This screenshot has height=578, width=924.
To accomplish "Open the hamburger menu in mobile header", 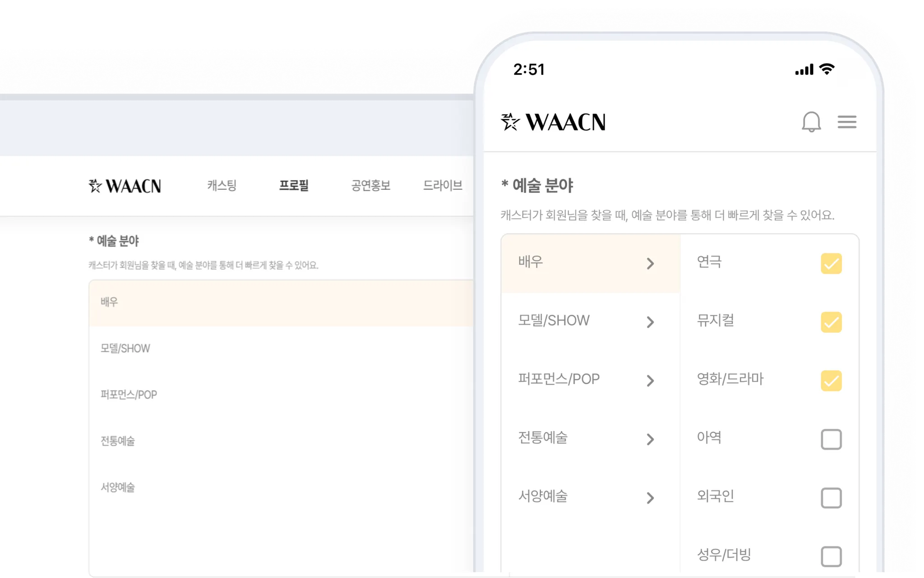I will [847, 122].
